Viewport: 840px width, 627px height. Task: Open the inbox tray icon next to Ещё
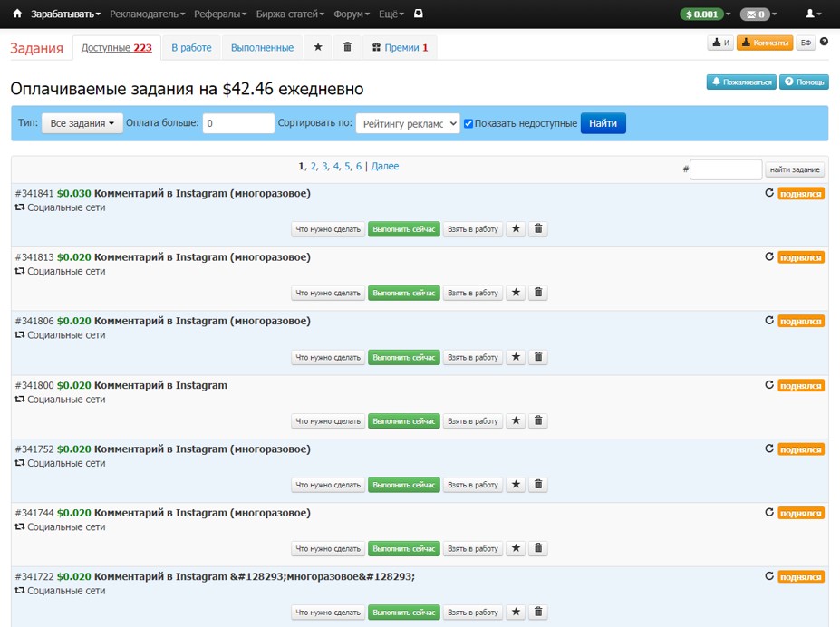tap(419, 14)
